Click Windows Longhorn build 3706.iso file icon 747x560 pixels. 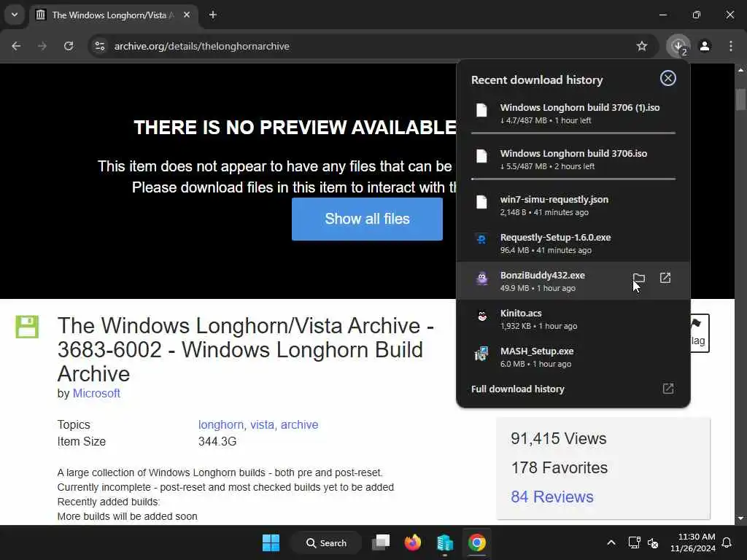tap(481, 156)
